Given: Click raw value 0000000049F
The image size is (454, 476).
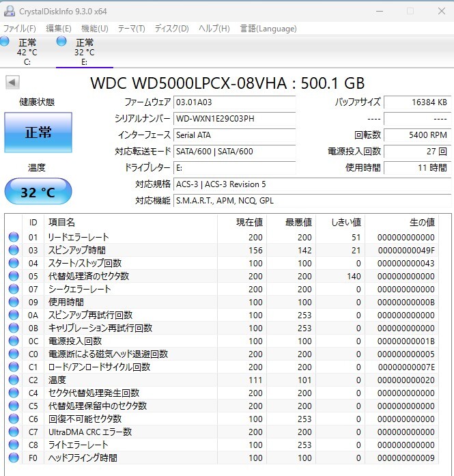Looking at the screenshot, I should [x=406, y=250].
